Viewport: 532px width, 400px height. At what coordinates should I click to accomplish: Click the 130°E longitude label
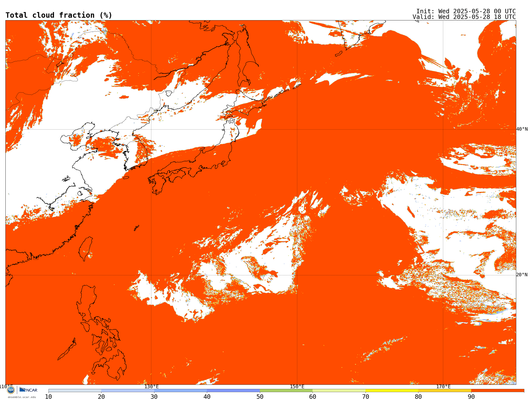point(151,387)
